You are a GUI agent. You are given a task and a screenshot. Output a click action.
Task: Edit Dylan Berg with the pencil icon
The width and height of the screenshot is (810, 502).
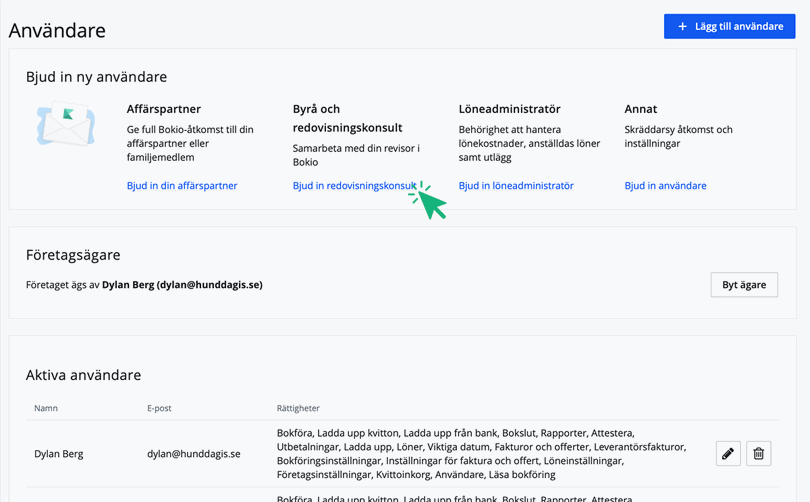point(728,454)
